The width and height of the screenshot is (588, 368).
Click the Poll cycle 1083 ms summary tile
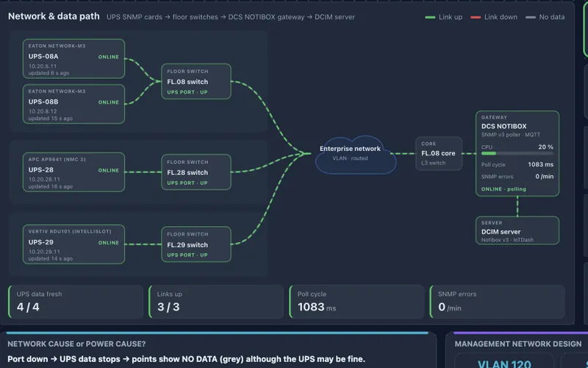coord(356,302)
